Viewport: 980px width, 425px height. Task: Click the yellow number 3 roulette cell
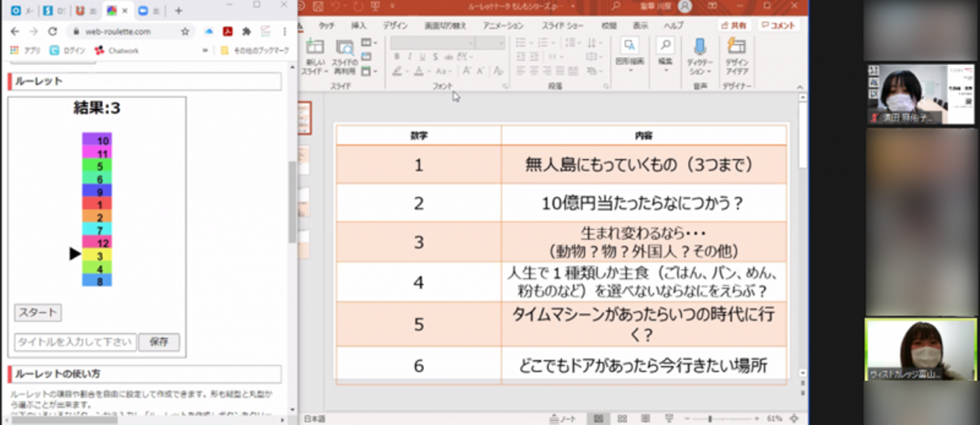tap(97, 256)
